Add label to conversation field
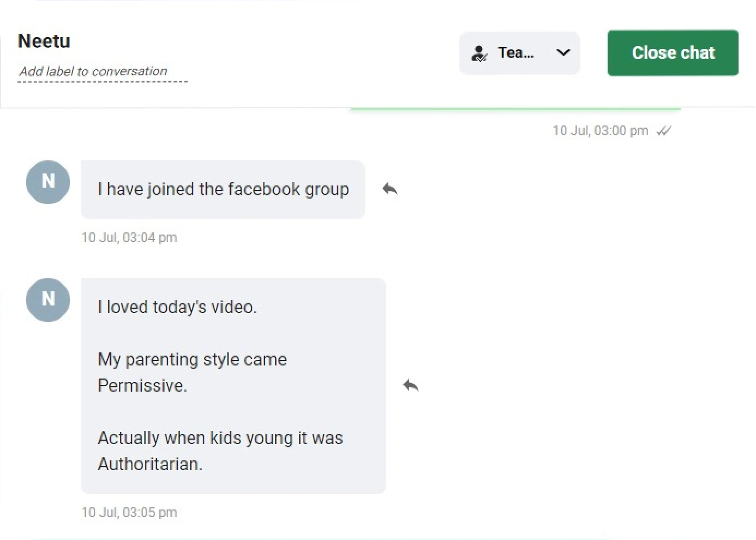 tap(103, 72)
